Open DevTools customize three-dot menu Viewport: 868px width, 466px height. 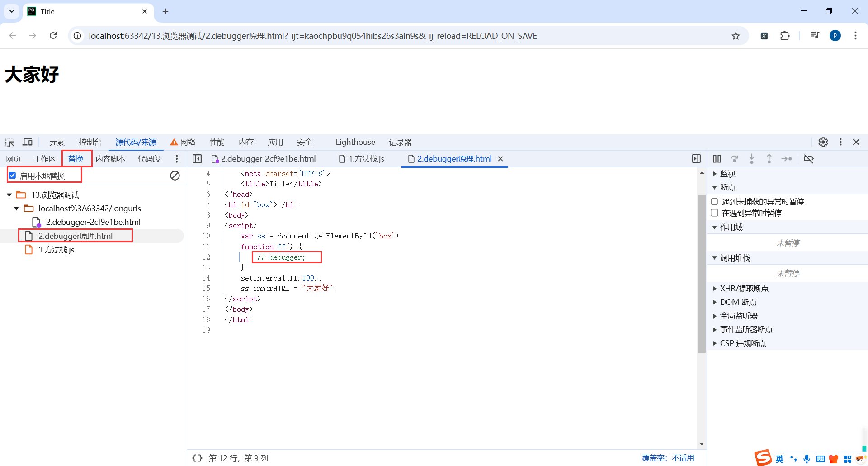click(x=840, y=142)
